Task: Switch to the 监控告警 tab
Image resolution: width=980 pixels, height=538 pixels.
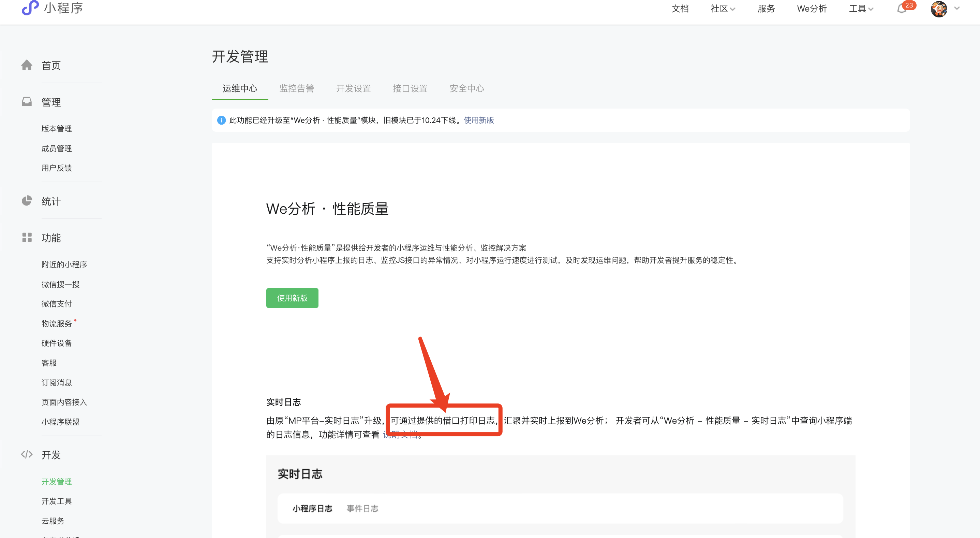Action: point(296,88)
